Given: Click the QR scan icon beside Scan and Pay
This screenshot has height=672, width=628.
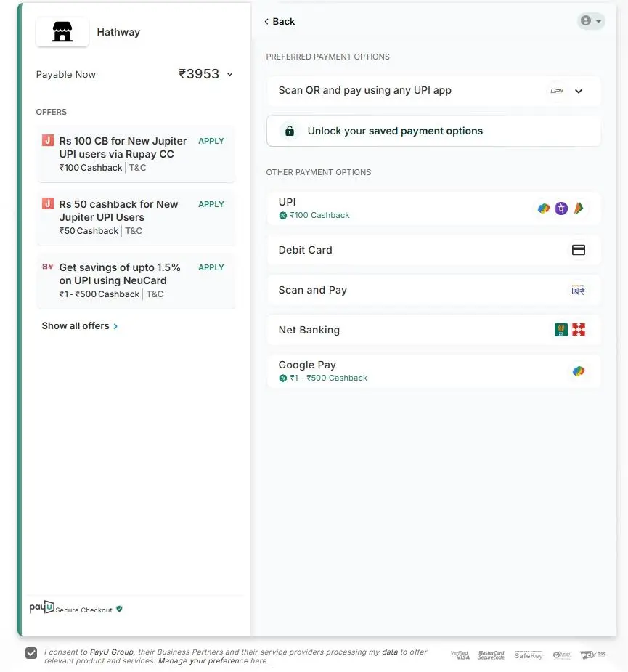Looking at the screenshot, I should [578, 290].
